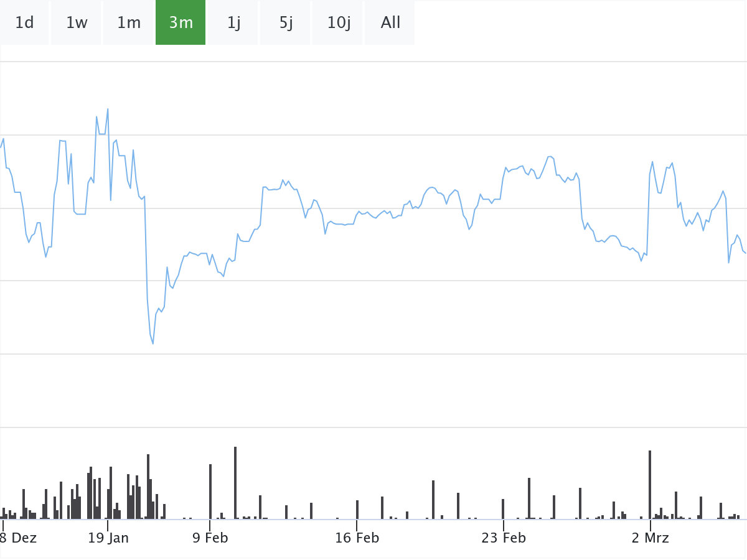This screenshot has height=560, width=747.
Task: Pick the "23 Feb" date axis label
Action: click(x=504, y=538)
